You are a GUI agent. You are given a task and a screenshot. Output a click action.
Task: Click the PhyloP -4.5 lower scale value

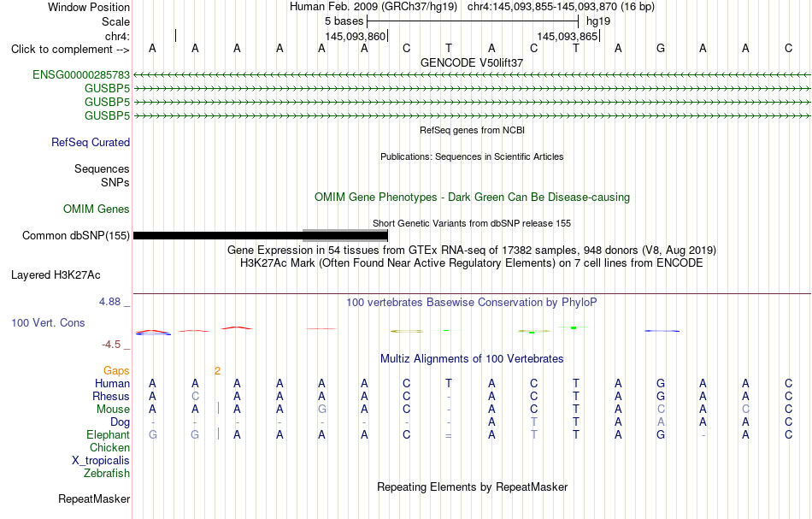coord(111,345)
